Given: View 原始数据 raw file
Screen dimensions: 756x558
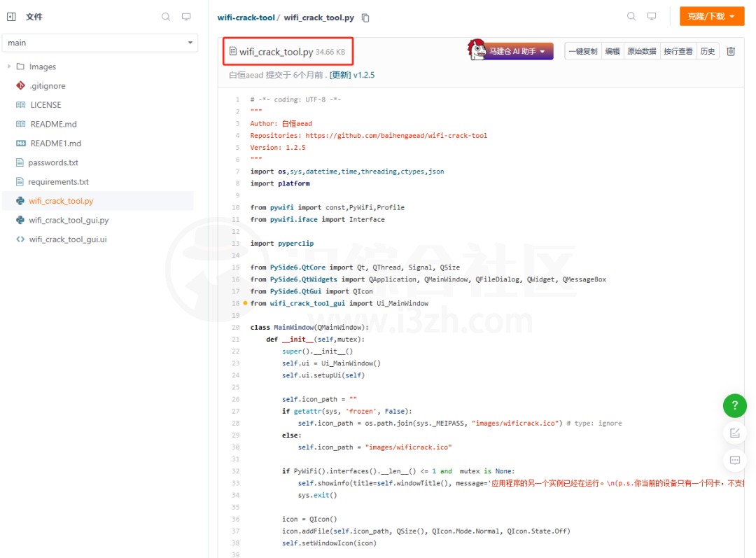Looking at the screenshot, I should (642, 51).
